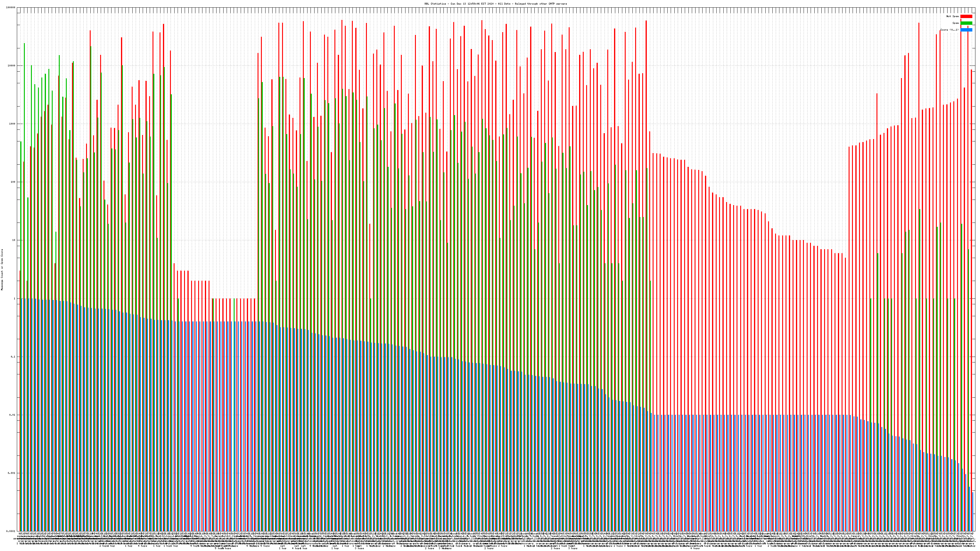This screenshot has width=980, height=551.
Task: Click the 1 y-axis tick label
Action: (x=15, y=298)
